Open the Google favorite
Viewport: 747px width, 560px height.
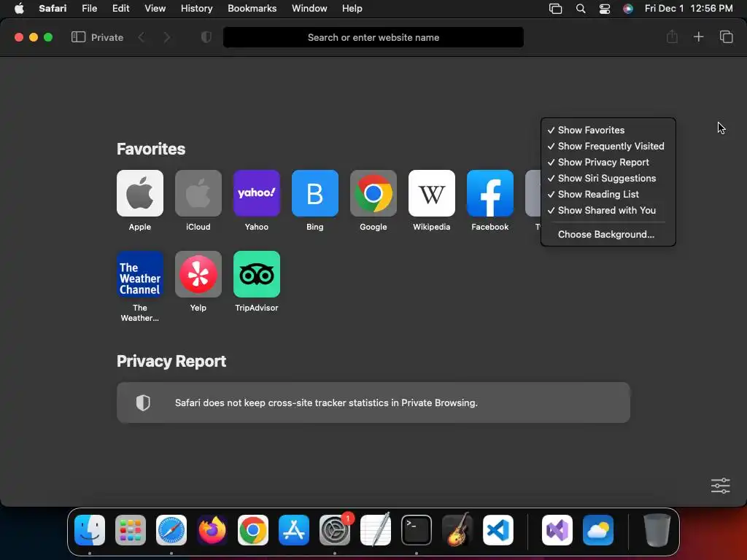click(373, 193)
